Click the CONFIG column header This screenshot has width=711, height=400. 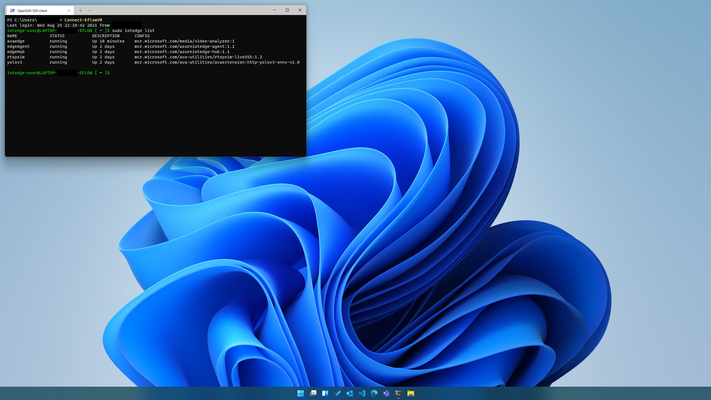(x=142, y=36)
